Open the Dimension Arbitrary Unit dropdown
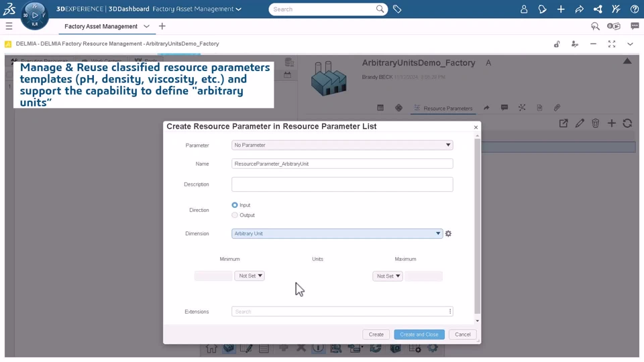This screenshot has width=644, height=362. [x=337, y=233]
